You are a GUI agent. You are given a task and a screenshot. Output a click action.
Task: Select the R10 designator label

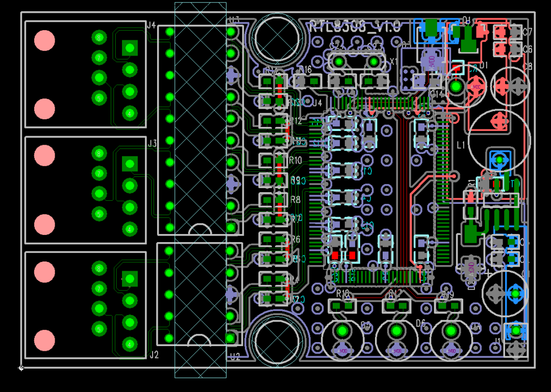(x=295, y=161)
